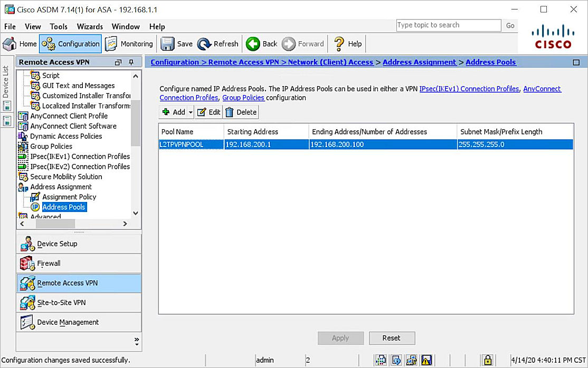Open Group Policies from the sidebar
Viewport: 588px width, 368px height.
(x=51, y=146)
